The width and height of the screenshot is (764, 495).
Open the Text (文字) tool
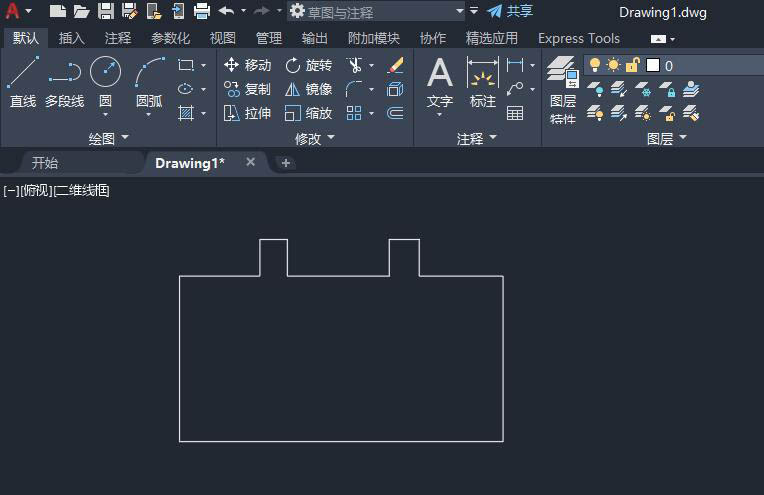440,81
